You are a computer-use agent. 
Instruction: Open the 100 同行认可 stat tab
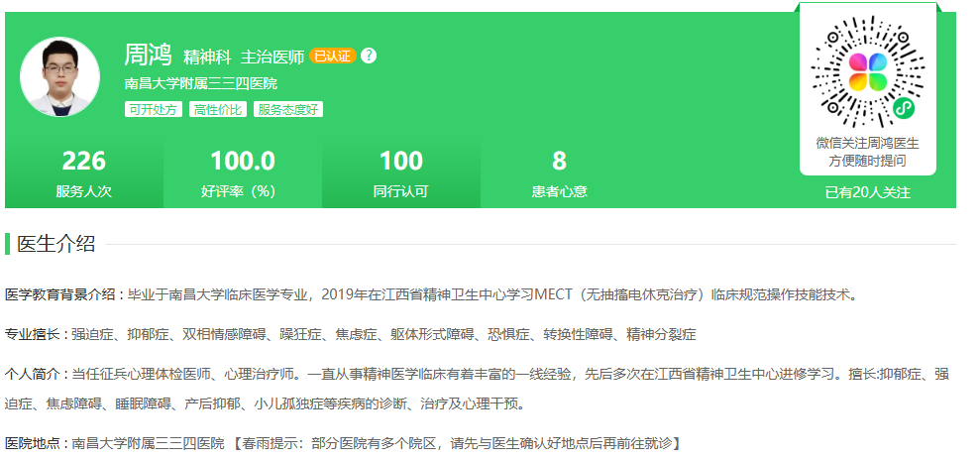401,174
